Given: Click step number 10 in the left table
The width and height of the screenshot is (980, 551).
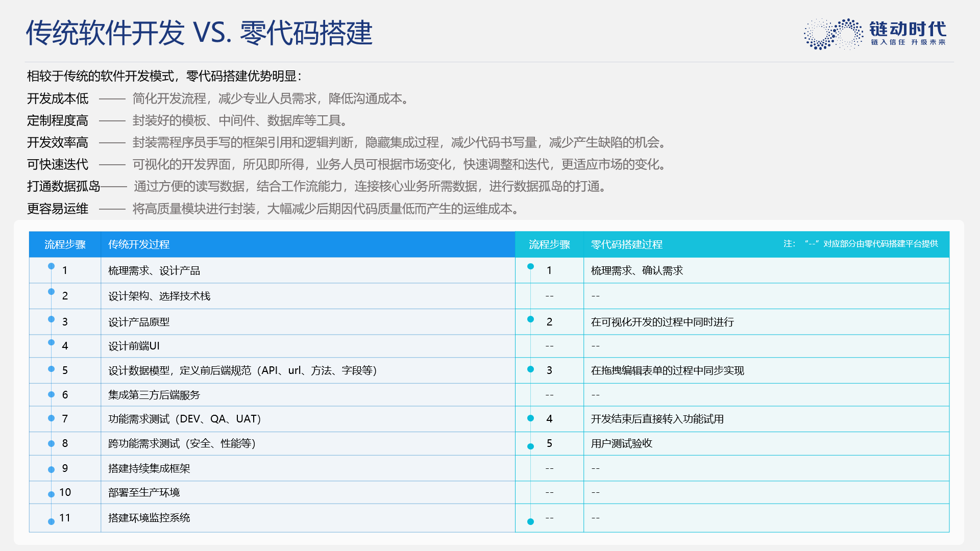Looking at the screenshot, I should tap(65, 492).
